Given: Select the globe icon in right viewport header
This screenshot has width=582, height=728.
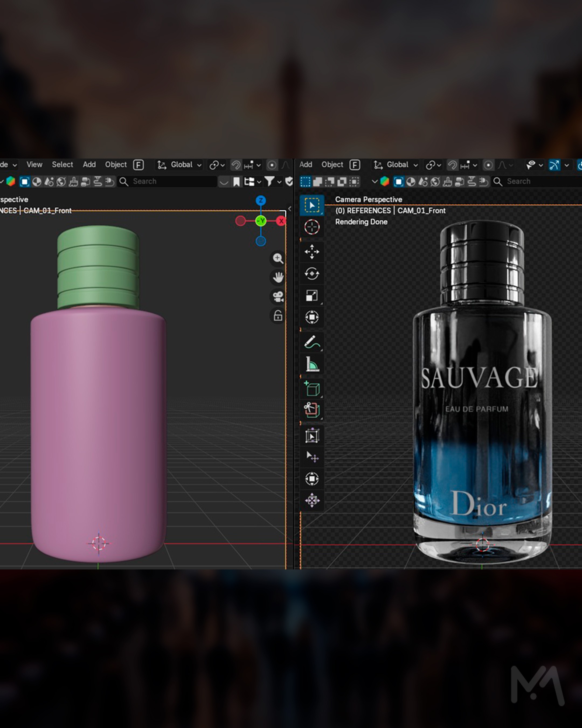Looking at the screenshot, I should [435, 182].
